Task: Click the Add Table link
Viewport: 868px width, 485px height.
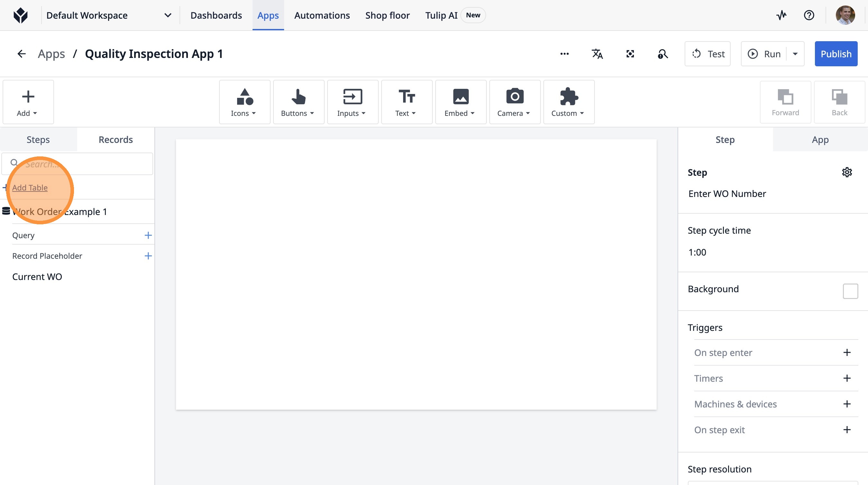Action: (30, 188)
